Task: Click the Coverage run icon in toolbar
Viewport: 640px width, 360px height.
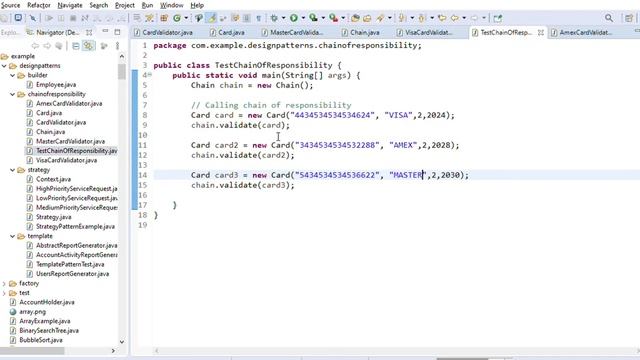Action: (313, 18)
